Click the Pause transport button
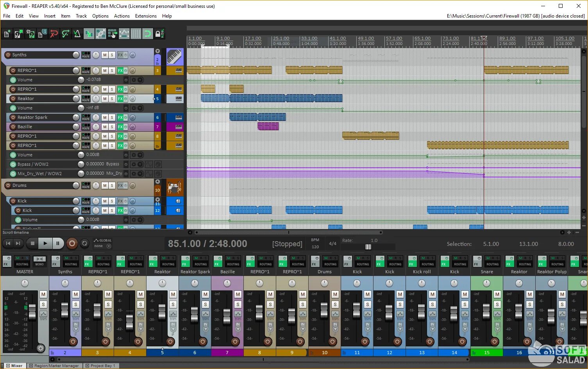This screenshot has width=588, height=369. [58, 244]
